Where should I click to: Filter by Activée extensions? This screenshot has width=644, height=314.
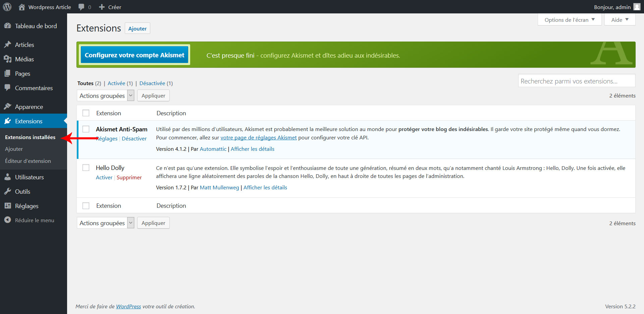pyautogui.click(x=116, y=83)
